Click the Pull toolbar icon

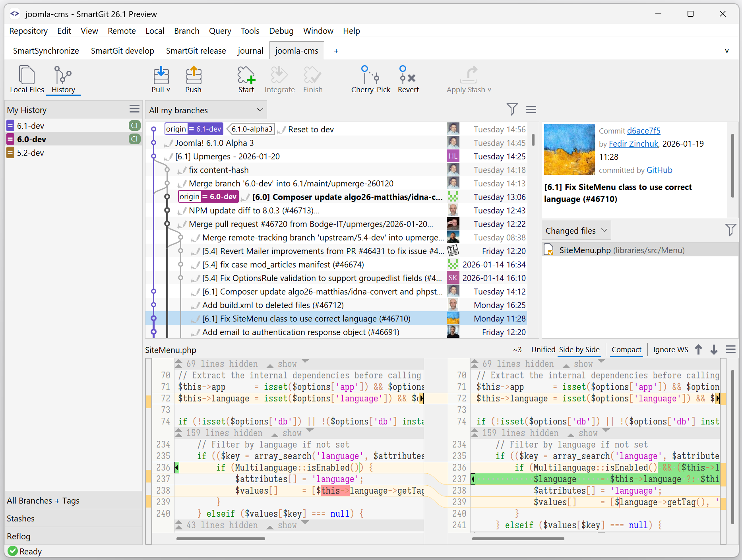coord(161,76)
